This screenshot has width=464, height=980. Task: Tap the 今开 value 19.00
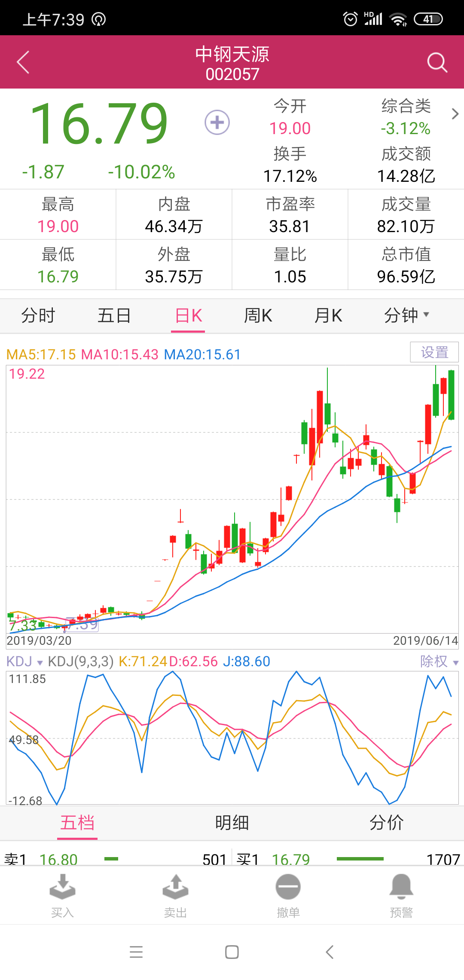290,129
